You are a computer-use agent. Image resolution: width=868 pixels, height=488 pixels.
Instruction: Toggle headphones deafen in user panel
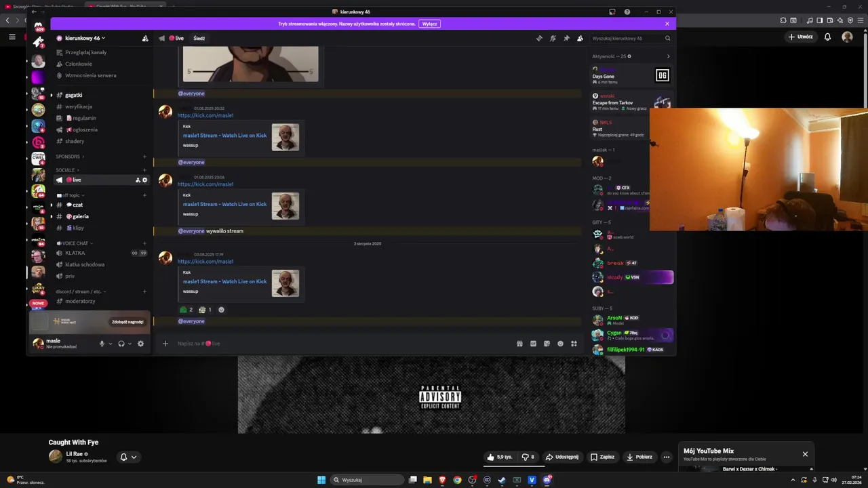(x=121, y=344)
